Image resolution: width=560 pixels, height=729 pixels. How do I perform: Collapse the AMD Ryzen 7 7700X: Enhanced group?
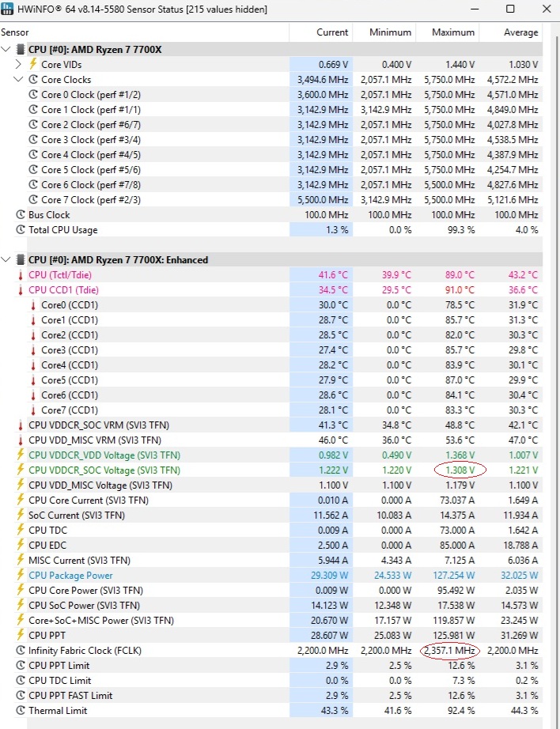[6, 260]
